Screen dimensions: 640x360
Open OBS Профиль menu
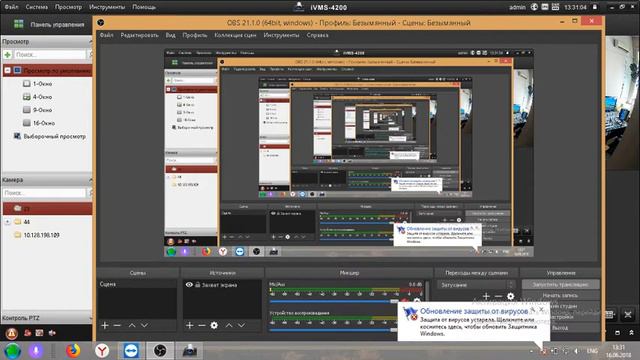[195, 35]
